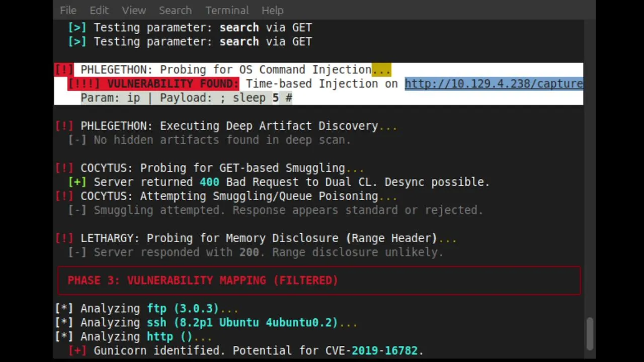644x362 pixels.
Task: Follow the http://10.129.4.238/capture link
Action: pos(493,83)
